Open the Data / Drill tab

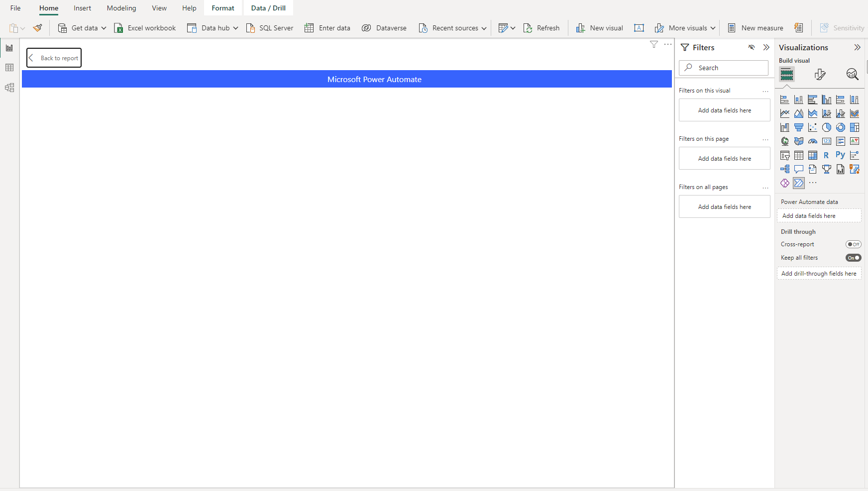click(x=268, y=8)
